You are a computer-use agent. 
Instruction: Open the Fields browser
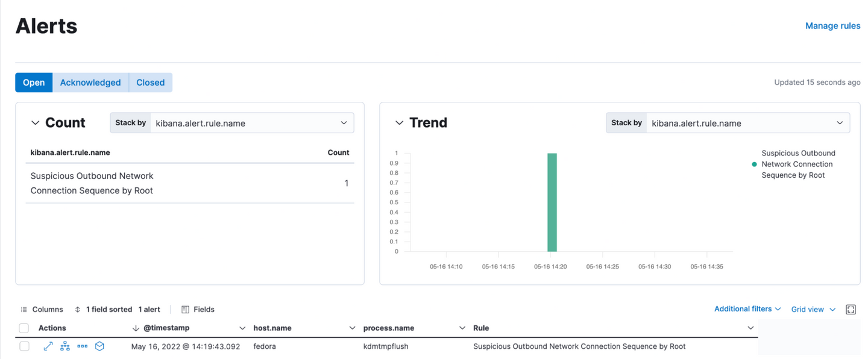tap(198, 310)
